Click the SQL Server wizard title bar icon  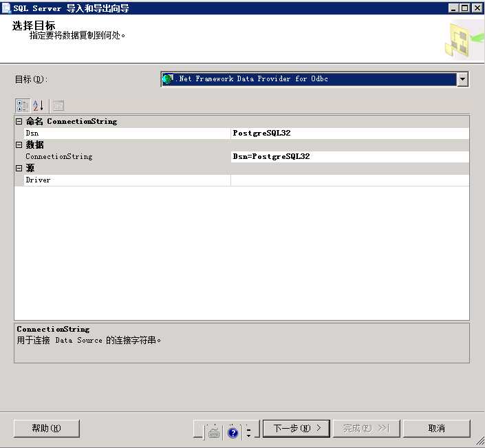coord(6,8)
